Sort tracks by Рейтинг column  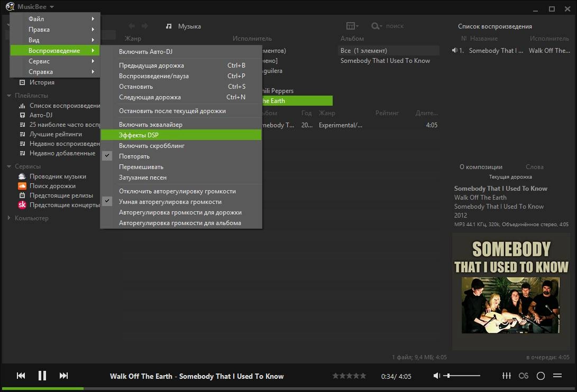point(387,113)
